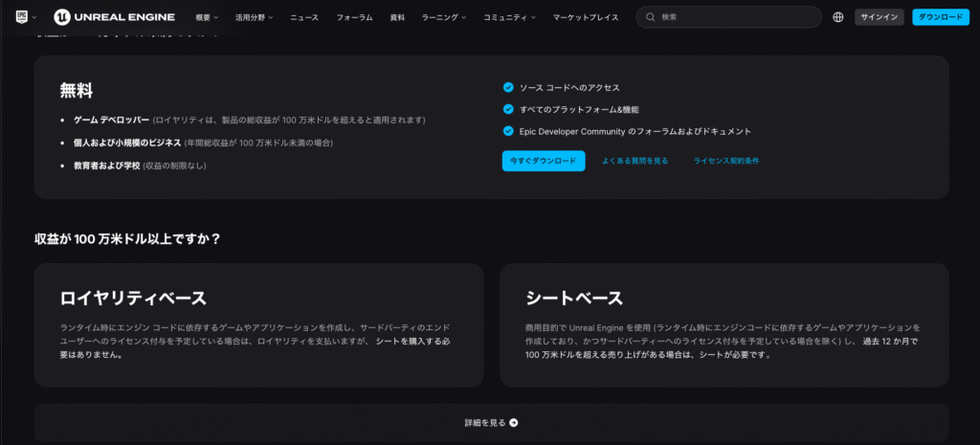Click Epic Developer Community のフォーラムおよびドキュメント text
This screenshot has width=980, height=445.
click(635, 132)
